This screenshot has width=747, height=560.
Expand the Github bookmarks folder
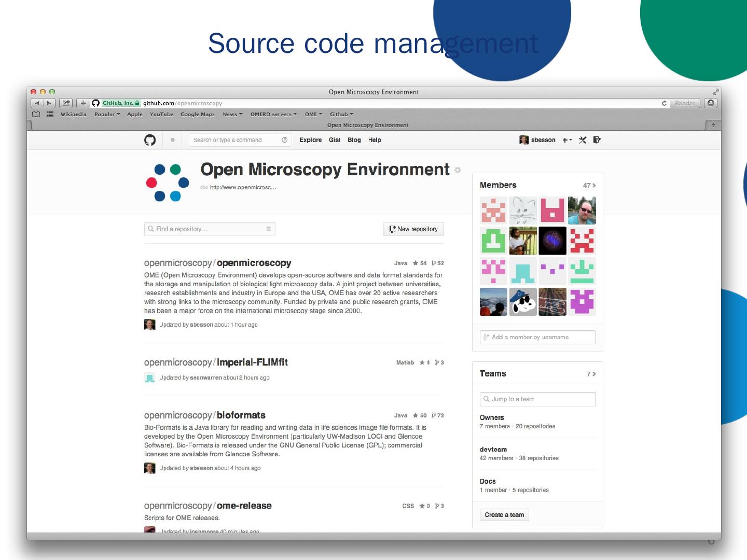coord(341,114)
